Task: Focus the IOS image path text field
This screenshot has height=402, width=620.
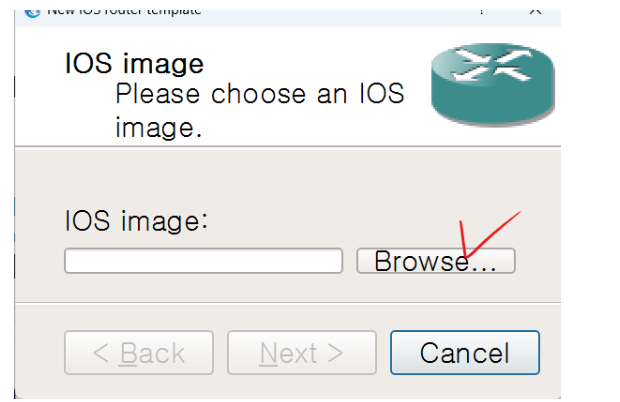Action: 203,261
